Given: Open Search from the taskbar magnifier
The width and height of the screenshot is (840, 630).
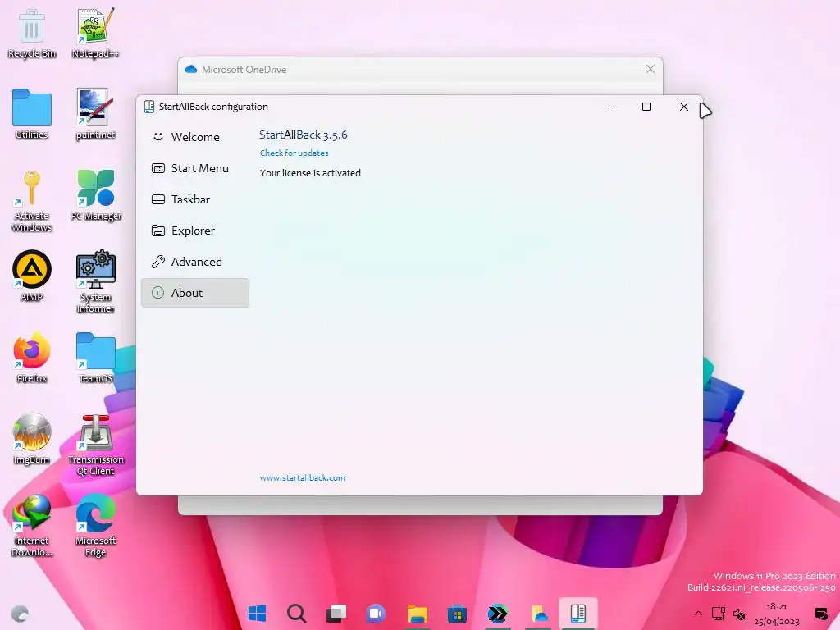Looking at the screenshot, I should click(296, 613).
